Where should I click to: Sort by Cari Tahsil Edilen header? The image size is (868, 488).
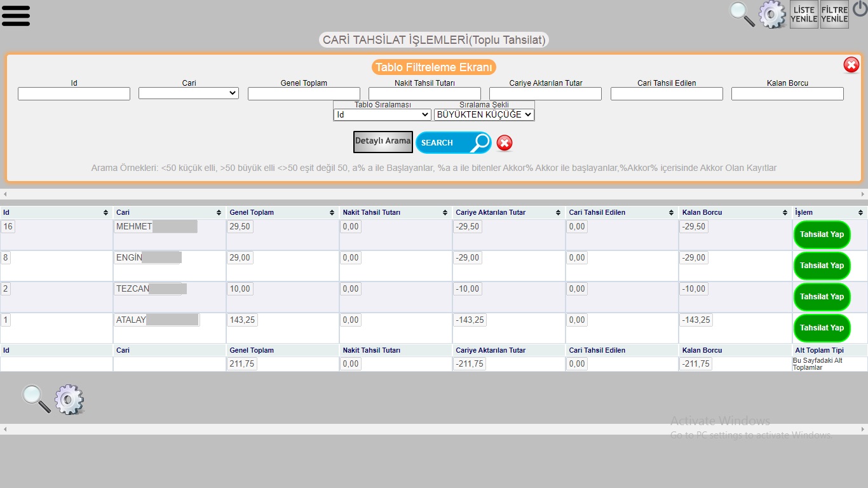(621, 212)
